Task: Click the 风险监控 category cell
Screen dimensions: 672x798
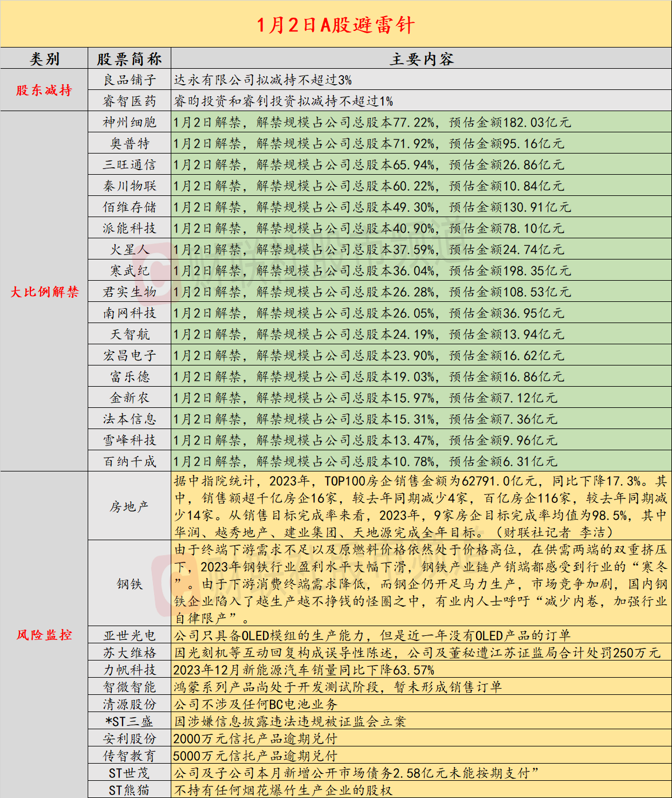Action: point(44,635)
